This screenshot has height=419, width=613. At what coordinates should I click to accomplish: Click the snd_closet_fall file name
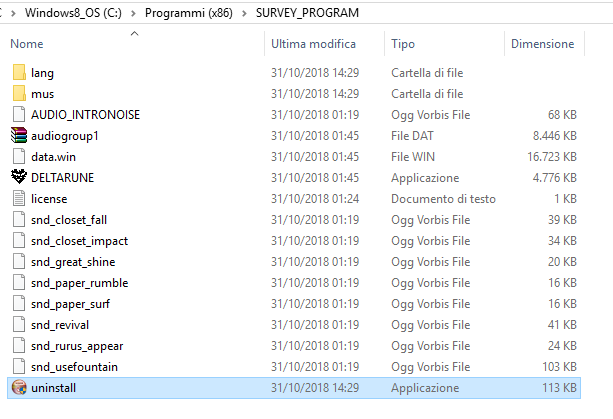[69, 220]
